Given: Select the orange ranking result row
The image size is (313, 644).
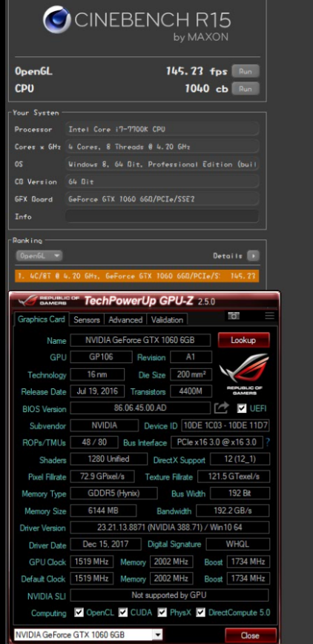Looking at the screenshot, I should (137, 276).
